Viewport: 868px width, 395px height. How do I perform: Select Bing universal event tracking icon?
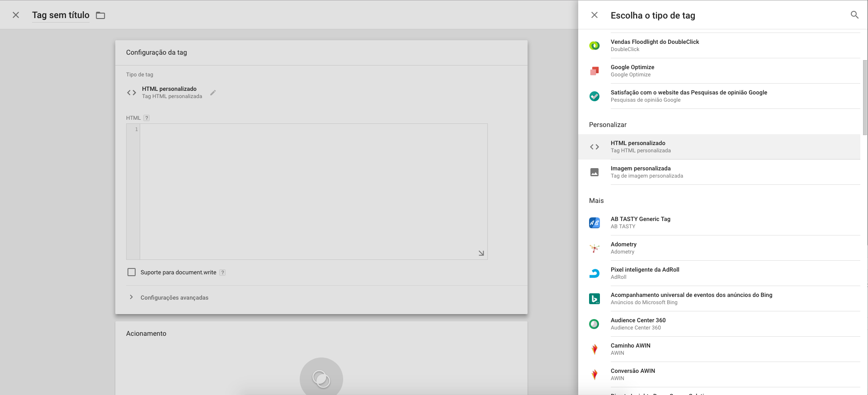(594, 299)
